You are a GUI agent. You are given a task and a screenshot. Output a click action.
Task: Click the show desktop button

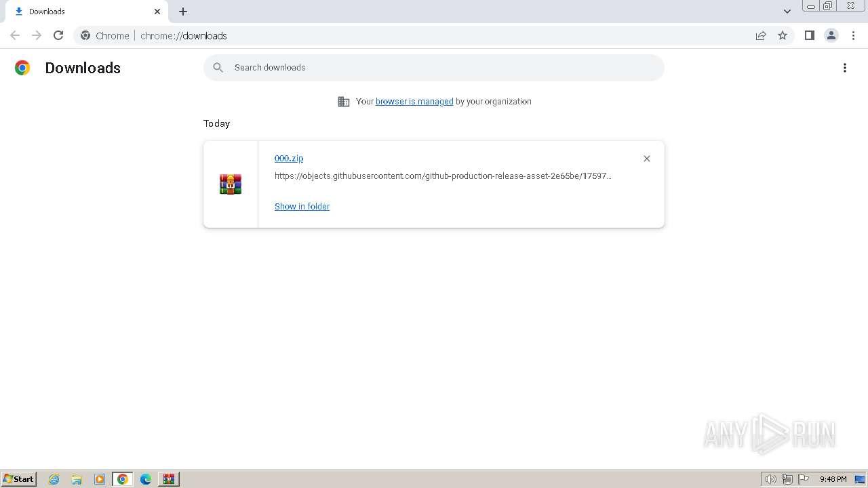click(861, 479)
